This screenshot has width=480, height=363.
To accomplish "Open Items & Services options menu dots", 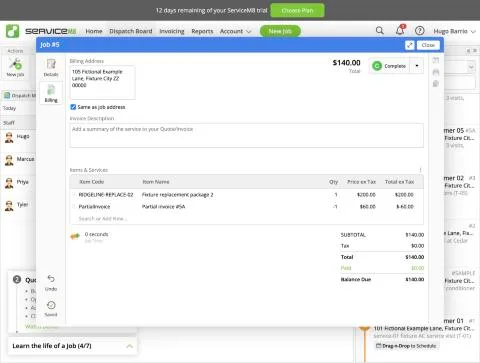I will coord(420,170).
